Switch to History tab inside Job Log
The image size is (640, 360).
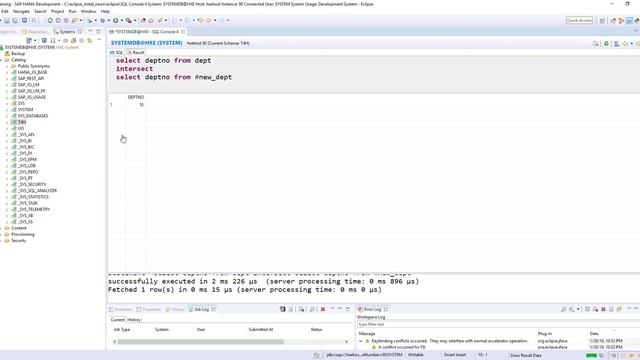tap(133, 320)
